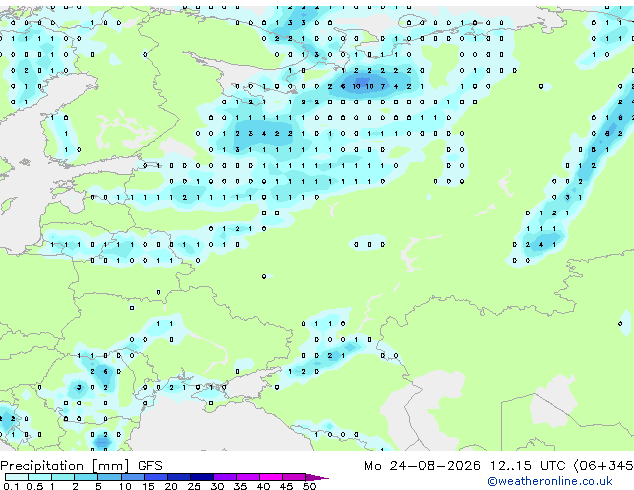
Task: Click the '35' legend scale label
Action: point(240,486)
